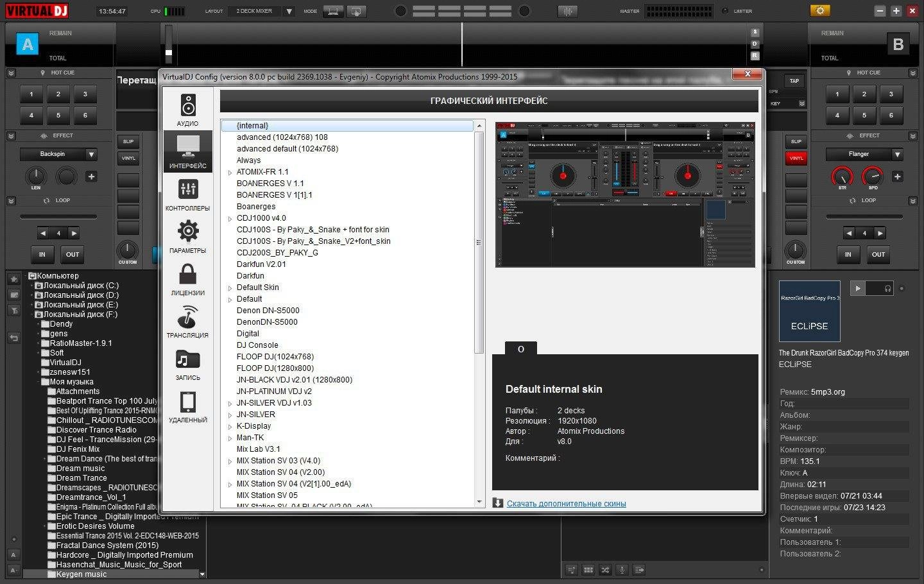Click the filter funnel icon in browser sidebar

tap(13, 311)
